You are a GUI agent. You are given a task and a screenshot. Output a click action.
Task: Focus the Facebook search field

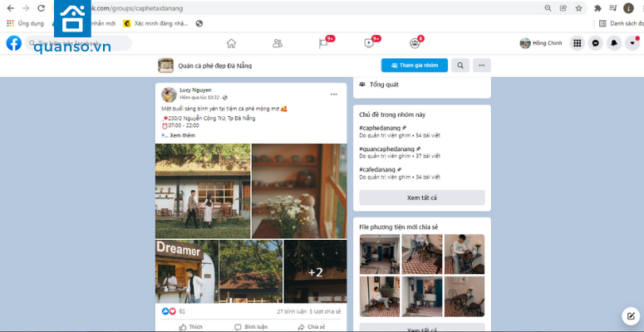[x=78, y=43]
